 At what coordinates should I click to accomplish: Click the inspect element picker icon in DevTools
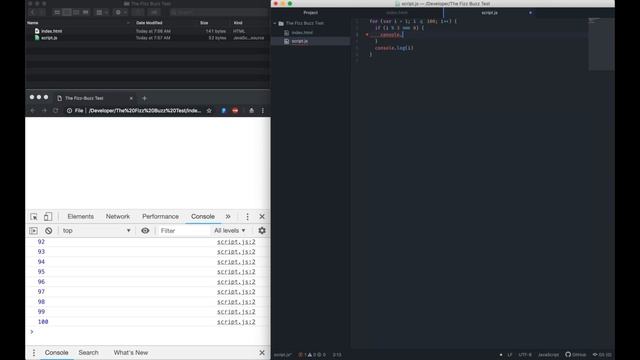pyautogui.click(x=34, y=216)
